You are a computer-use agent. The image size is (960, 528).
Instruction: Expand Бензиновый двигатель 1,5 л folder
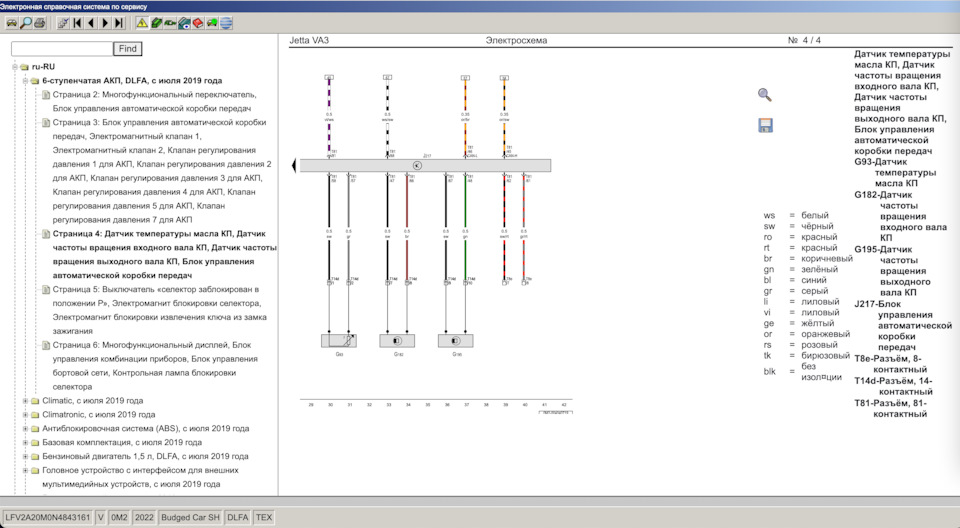[x=25, y=456]
